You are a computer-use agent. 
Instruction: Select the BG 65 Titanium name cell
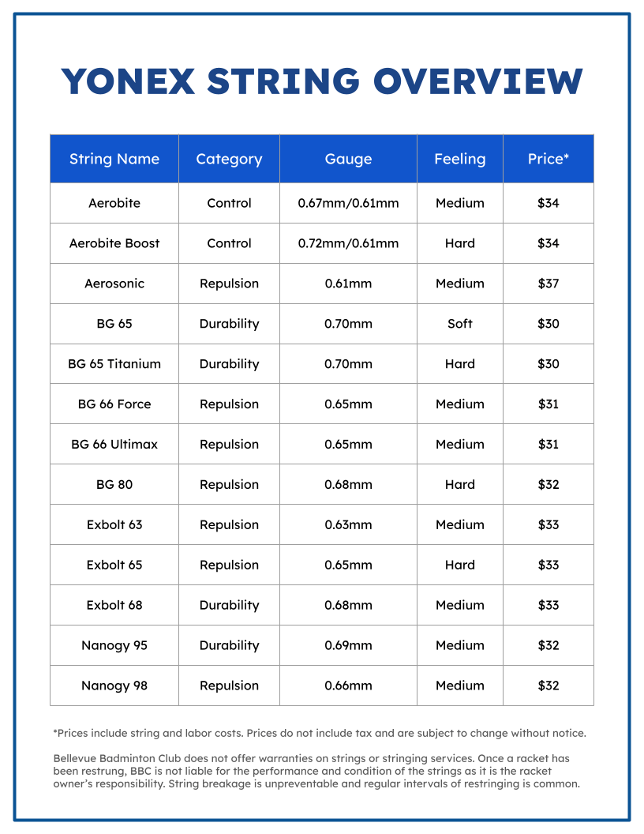click(114, 364)
